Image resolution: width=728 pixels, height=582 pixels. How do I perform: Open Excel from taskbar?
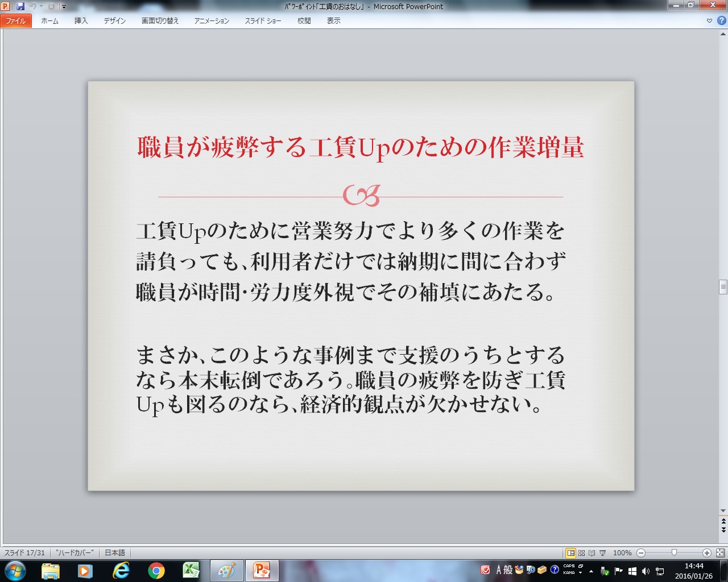click(191, 571)
